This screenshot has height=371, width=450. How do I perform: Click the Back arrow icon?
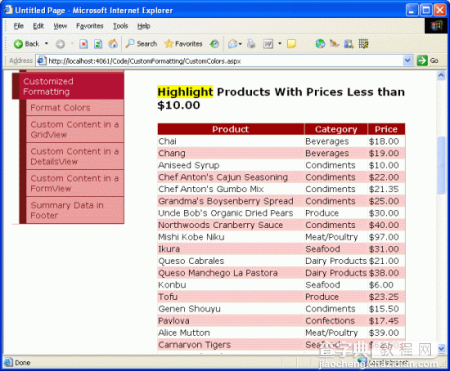(x=18, y=44)
